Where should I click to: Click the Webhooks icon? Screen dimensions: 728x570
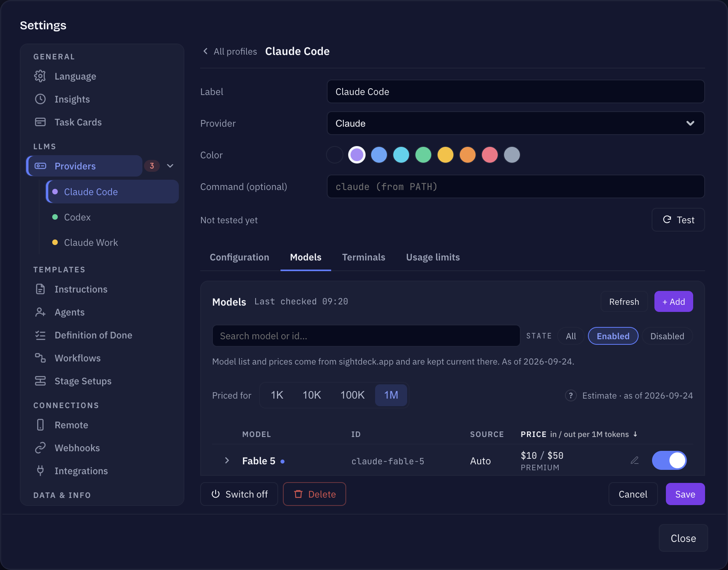pyautogui.click(x=40, y=448)
